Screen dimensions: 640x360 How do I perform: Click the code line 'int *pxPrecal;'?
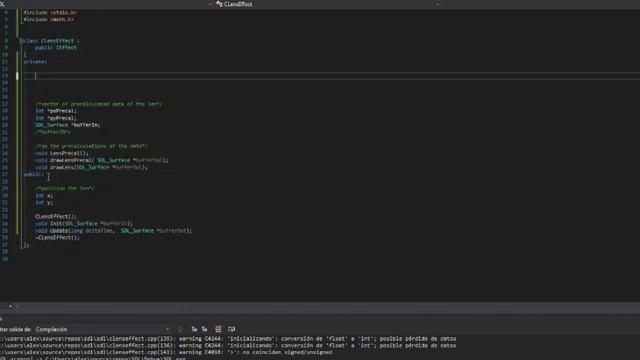56,111
